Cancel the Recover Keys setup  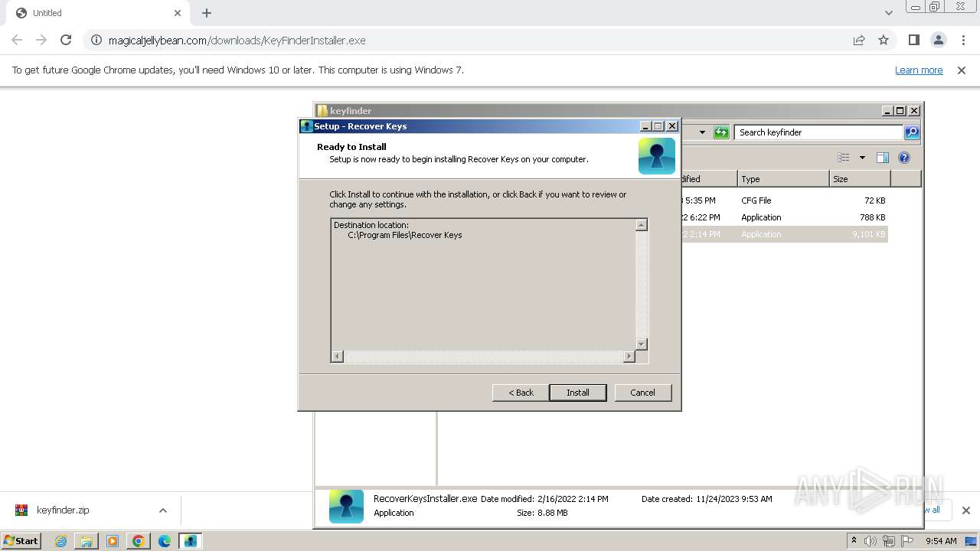tap(642, 393)
